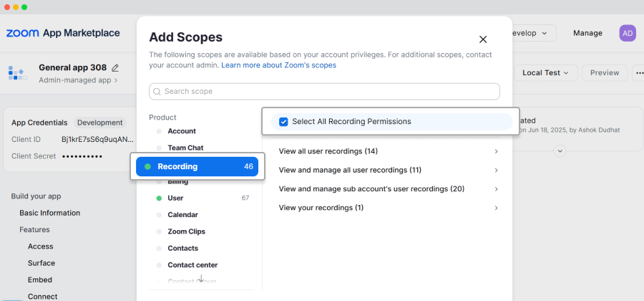
Task: Click the circular expand arrow under created info
Action: (560, 151)
